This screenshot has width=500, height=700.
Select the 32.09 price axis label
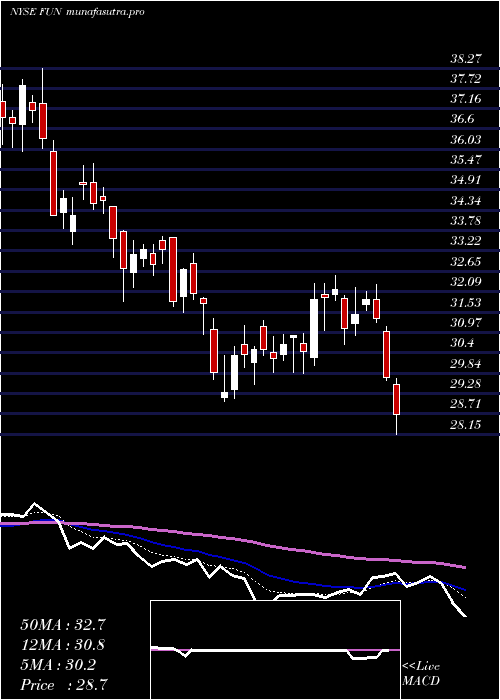tap(465, 282)
